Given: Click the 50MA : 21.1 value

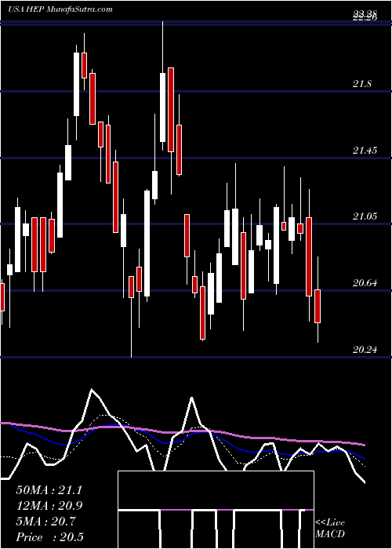Looking at the screenshot, I should click(x=49, y=490).
